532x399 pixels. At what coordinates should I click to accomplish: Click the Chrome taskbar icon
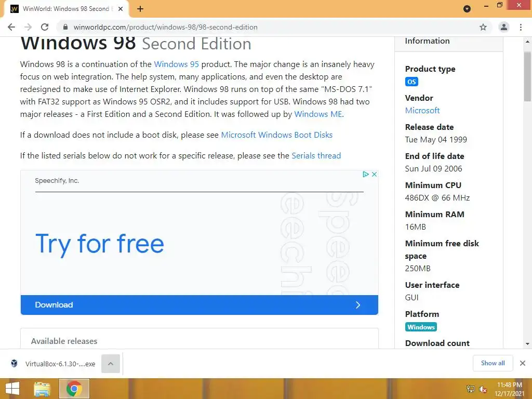(x=74, y=389)
